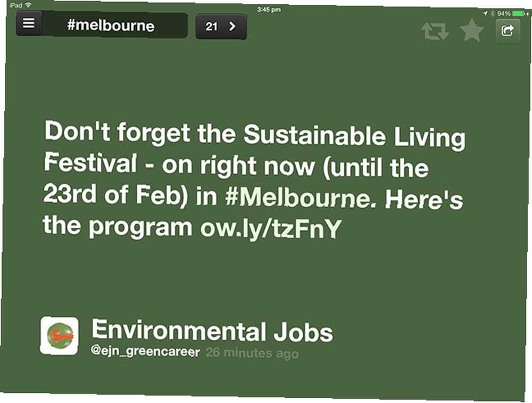
Task: Select the #melbourne search title
Action: point(111,26)
